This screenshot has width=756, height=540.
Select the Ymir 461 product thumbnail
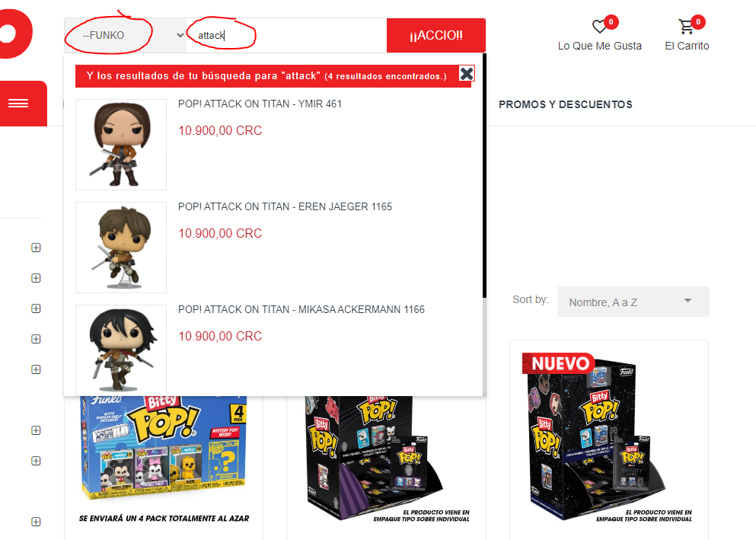click(121, 145)
